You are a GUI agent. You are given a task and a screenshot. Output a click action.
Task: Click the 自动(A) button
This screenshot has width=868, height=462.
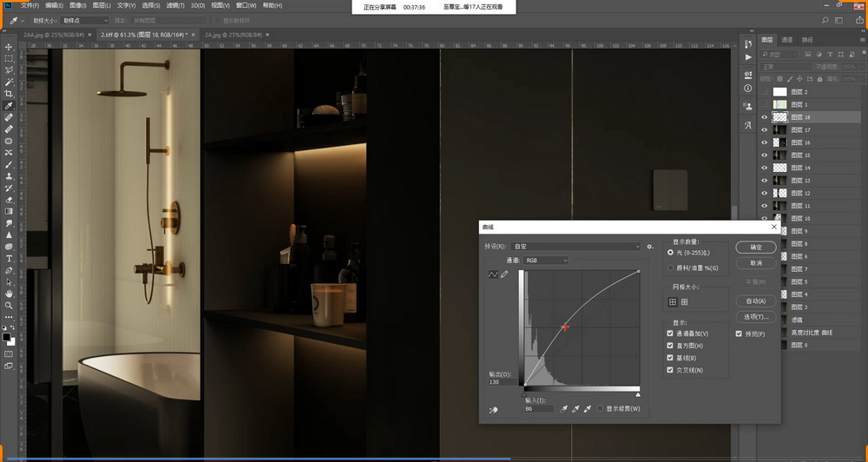[756, 300]
